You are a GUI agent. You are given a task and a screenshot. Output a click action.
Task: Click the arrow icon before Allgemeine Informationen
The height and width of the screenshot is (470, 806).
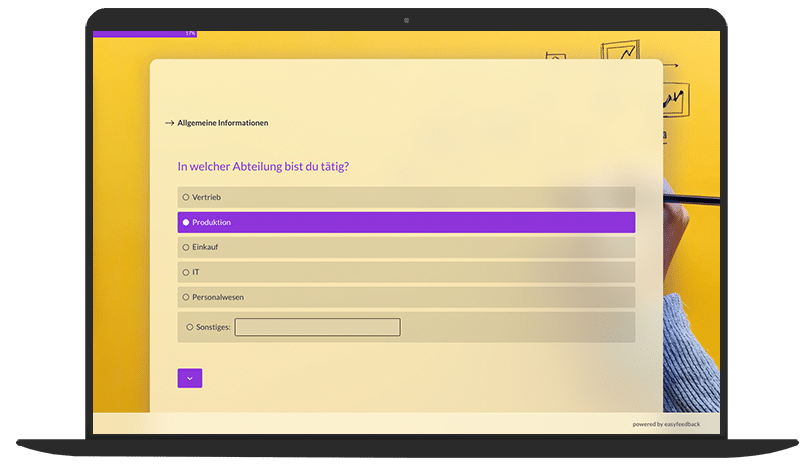pos(169,123)
